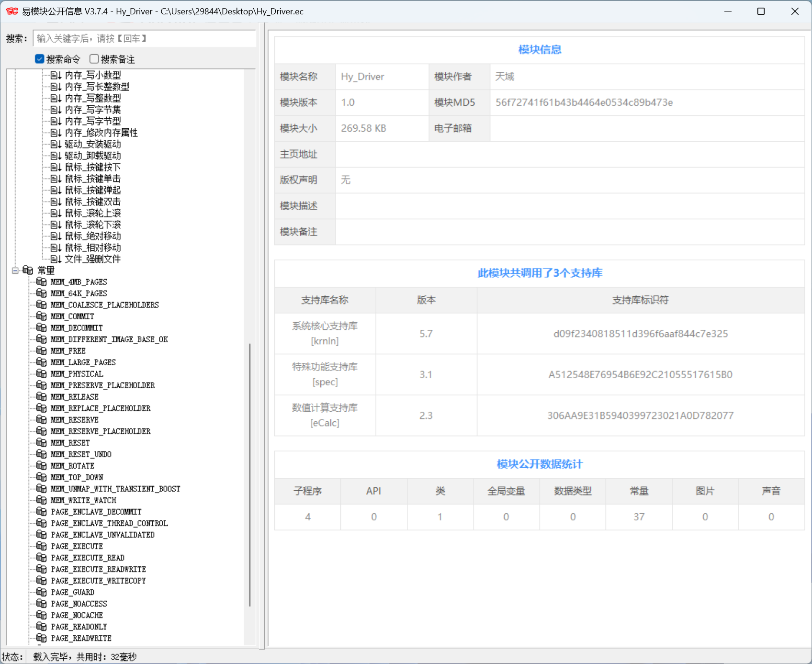Select tree item MEM_RESET_UNDO
The width and height of the screenshot is (812, 664).
point(81,454)
